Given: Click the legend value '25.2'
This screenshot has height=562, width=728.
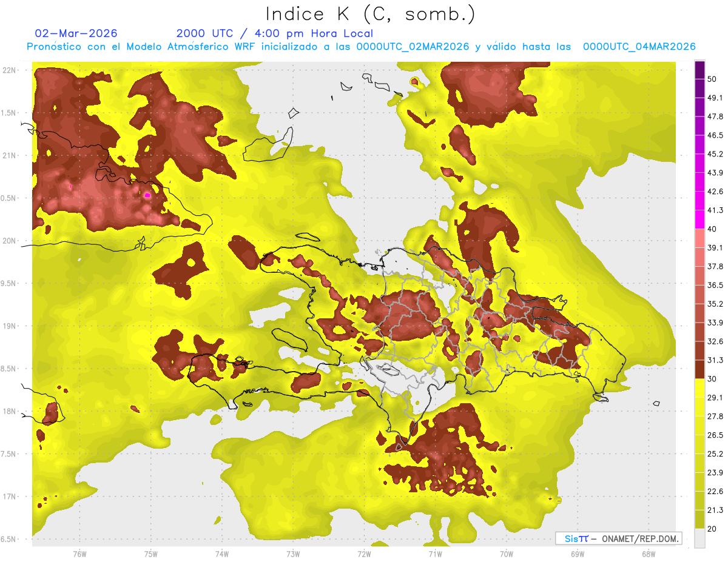Looking at the screenshot, I should 715,454.
